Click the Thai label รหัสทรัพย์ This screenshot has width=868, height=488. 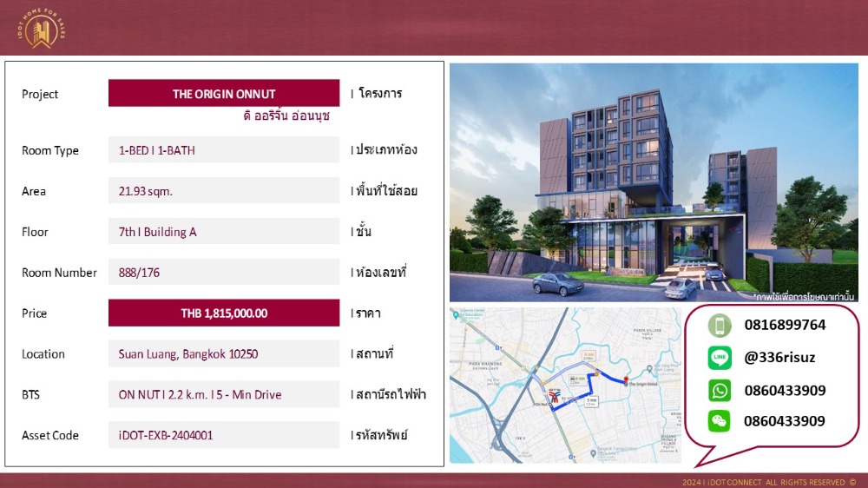pos(381,435)
